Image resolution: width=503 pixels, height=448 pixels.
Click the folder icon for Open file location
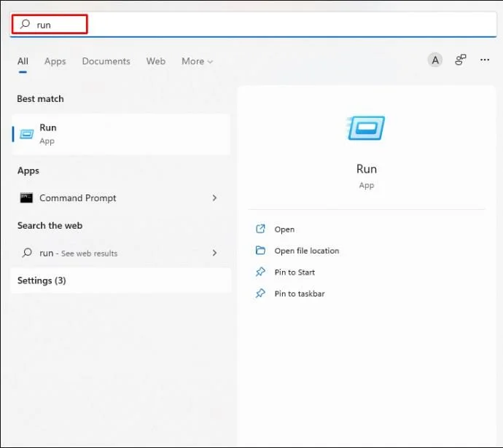[x=260, y=251]
